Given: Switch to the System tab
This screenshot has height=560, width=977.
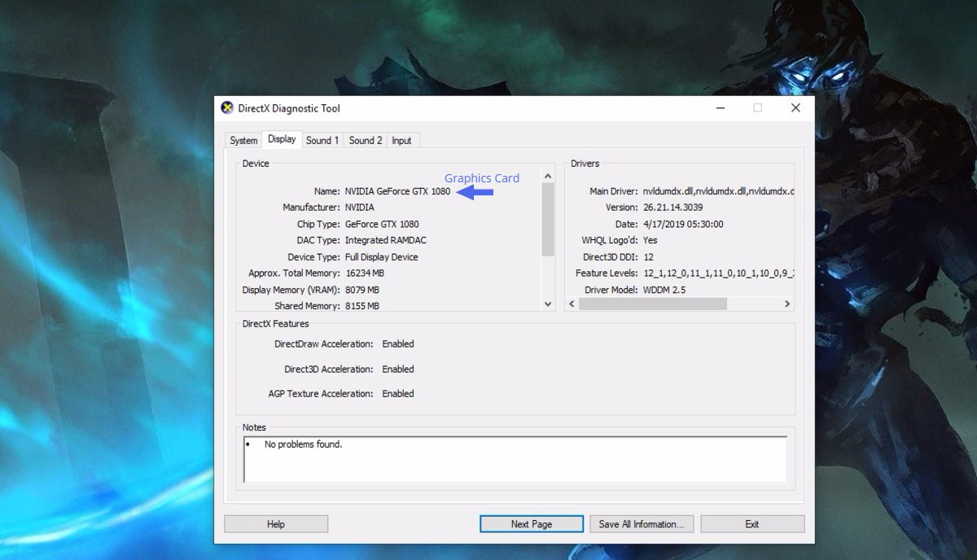Looking at the screenshot, I should pyautogui.click(x=242, y=140).
